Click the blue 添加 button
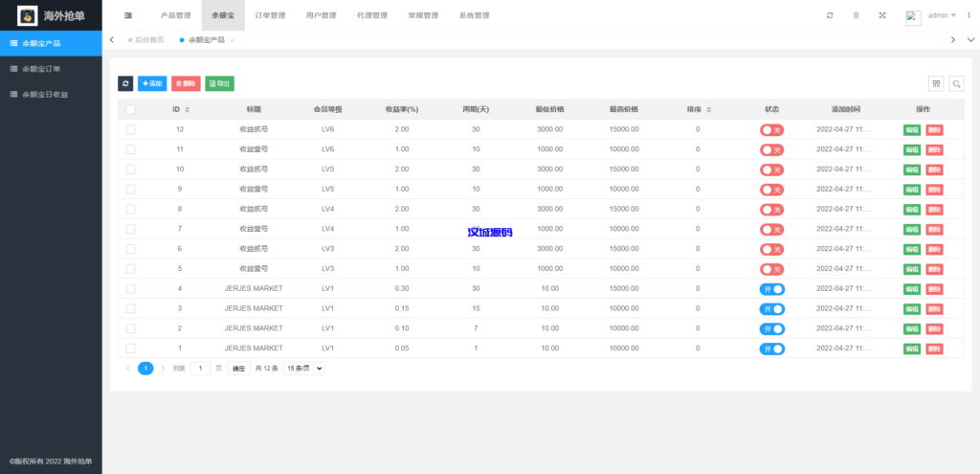This screenshot has height=474, width=980. pyautogui.click(x=151, y=84)
